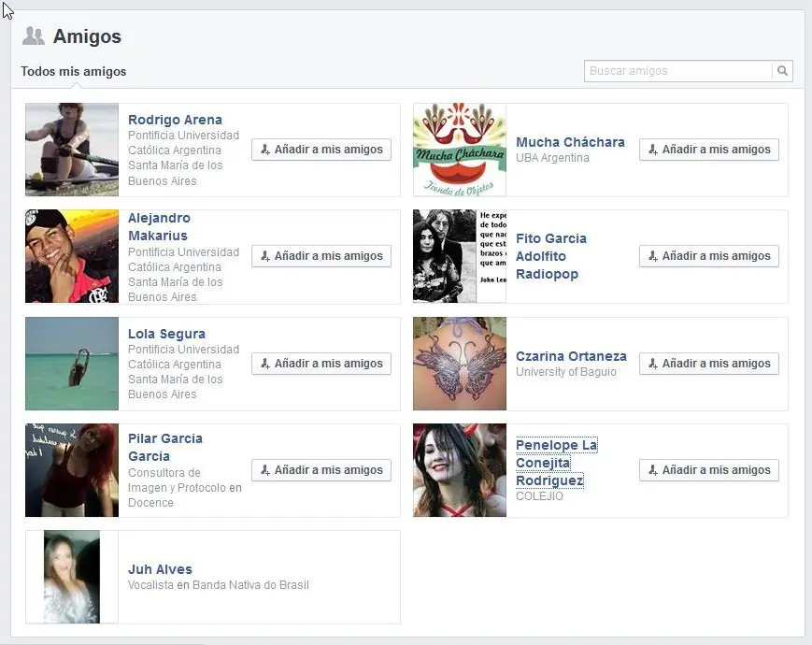Viewport: 812px width, 645px height.
Task: Add Lola Segura as a friend
Action: [321, 364]
